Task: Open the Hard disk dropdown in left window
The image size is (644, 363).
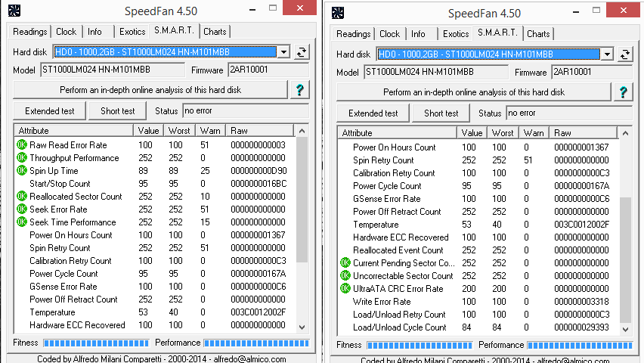Action: 283,52
